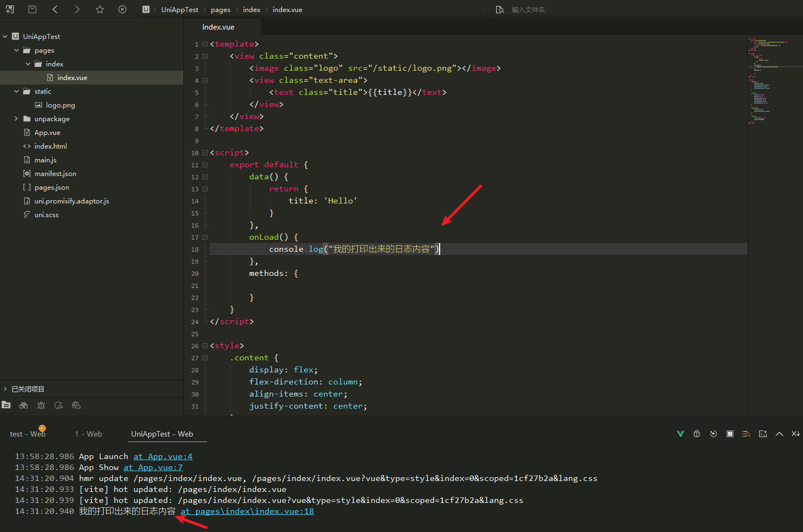Open the sync icon panel in sidebar
The height and width of the screenshot is (532, 803).
(59, 405)
